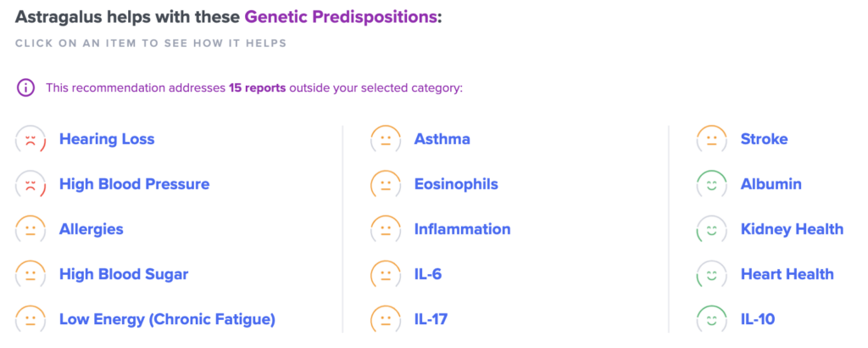Select Low Energy (Chronic Fatigue) item
Image resolution: width=868 pixels, height=348 pixels.
pyautogui.click(x=167, y=320)
